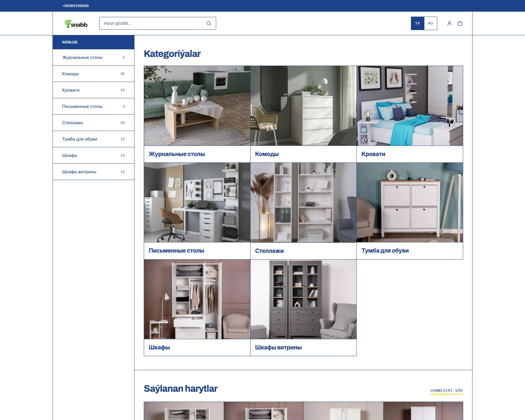
Task: Open Стеллажи from the sidebar list
Action: 93,123
